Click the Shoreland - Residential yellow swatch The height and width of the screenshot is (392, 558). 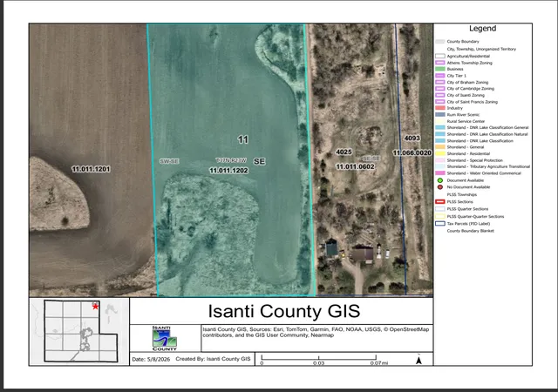click(x=440, y=153)
